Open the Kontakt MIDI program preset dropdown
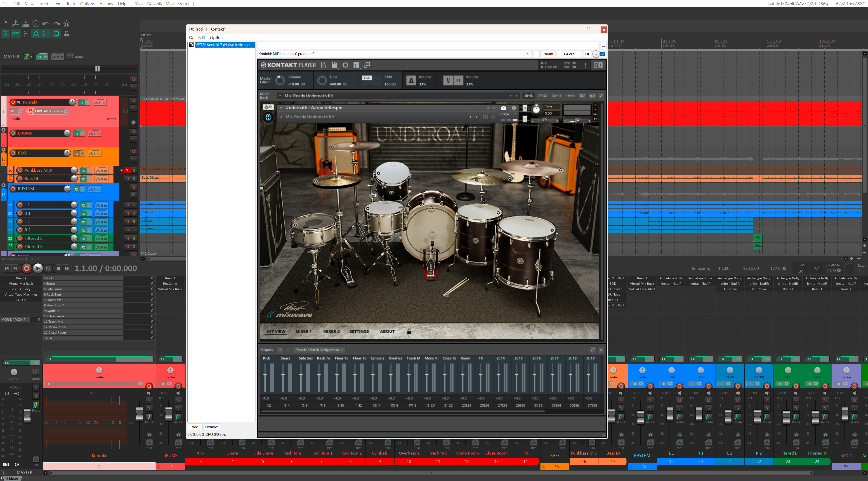The height and width of the screenshot is (481, 868). click(528, 54)
